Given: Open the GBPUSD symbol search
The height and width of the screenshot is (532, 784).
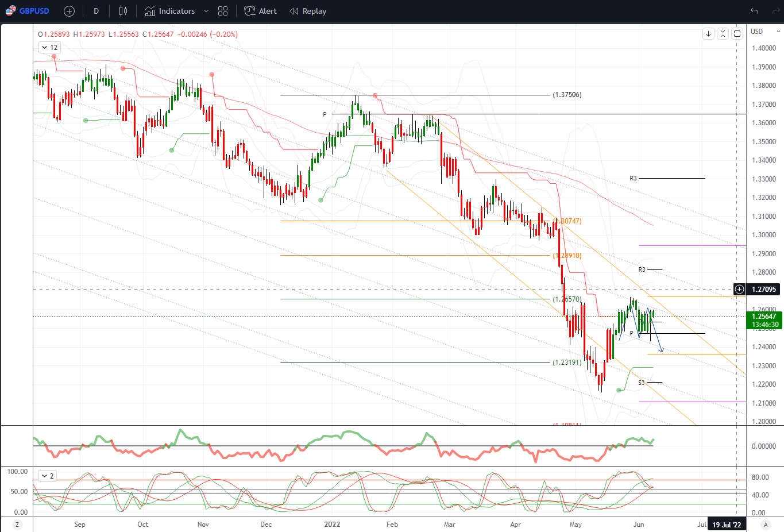Looking at the screenshot, I should (x=28, y=11).
